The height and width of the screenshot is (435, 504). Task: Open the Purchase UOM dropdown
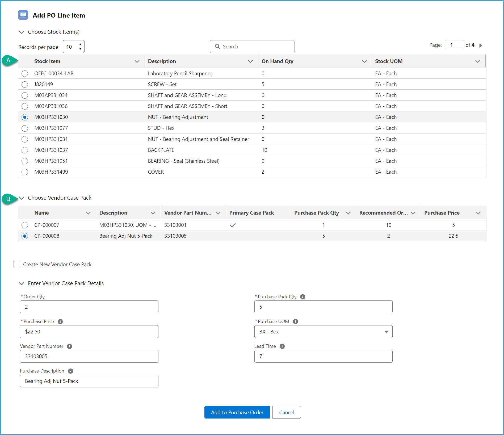click(386, 332)
